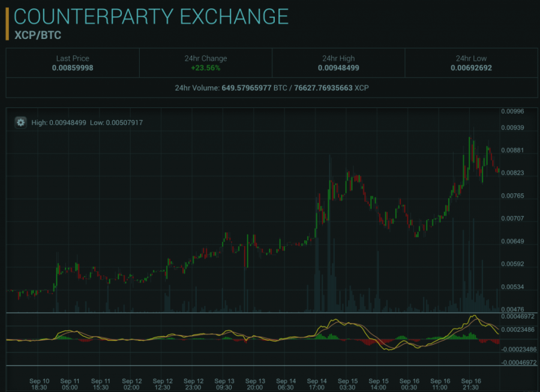Click the 0.00823 price axis label

point(512,173)
